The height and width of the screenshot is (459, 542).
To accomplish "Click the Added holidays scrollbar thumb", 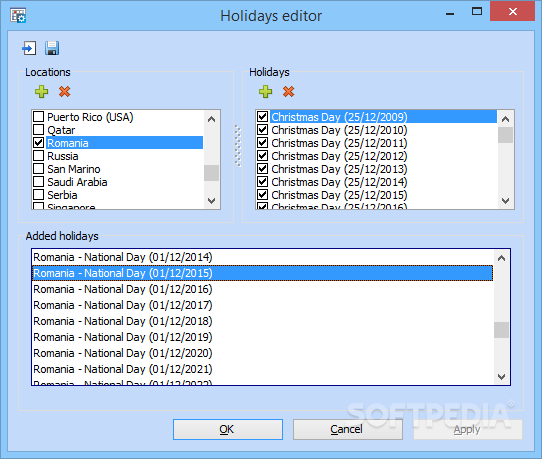I will (502, 330).
